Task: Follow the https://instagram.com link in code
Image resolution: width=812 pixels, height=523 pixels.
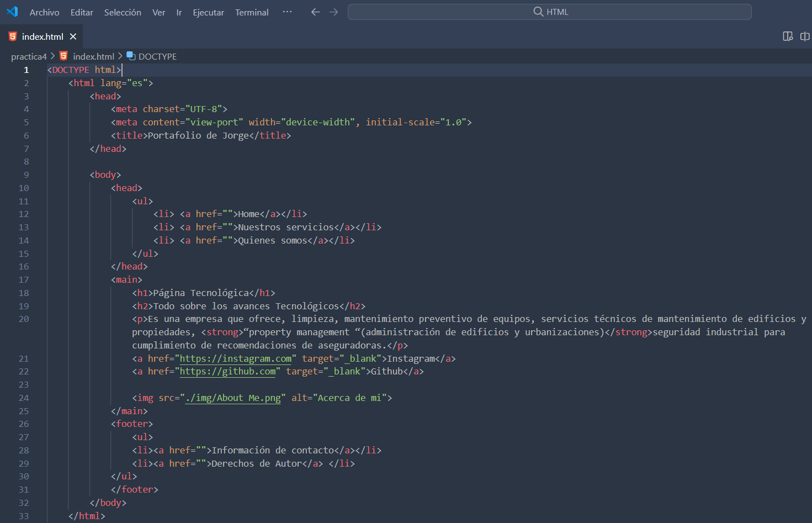Action: (x=236, y=359)
